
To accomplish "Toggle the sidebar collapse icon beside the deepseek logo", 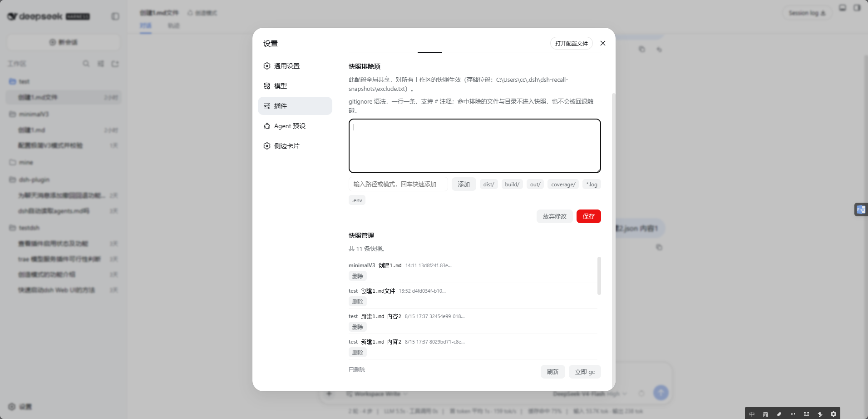I will 115,16.
